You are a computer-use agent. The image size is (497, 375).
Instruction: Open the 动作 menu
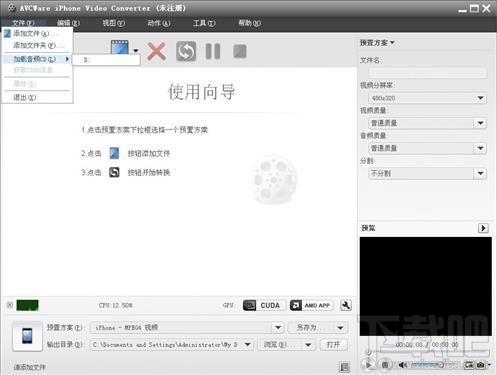(159, 23)
